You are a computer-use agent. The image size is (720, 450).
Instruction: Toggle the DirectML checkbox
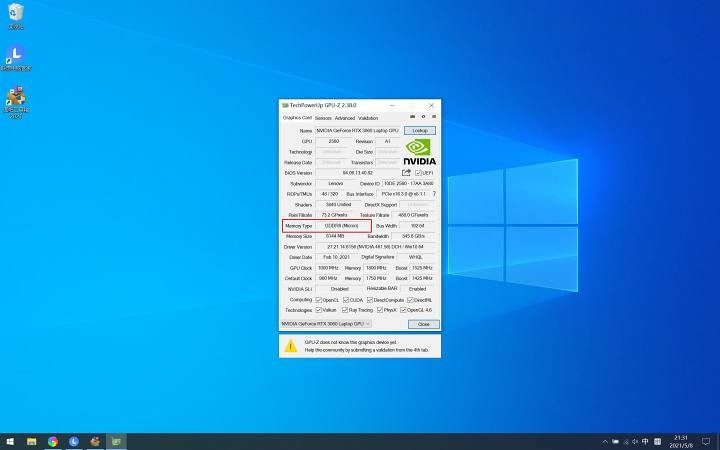tap(410, 300)
